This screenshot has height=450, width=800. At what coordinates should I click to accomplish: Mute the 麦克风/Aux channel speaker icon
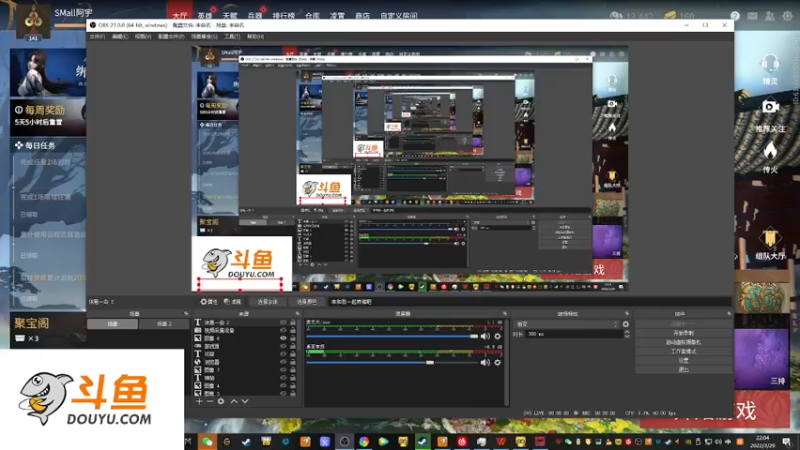point(485,336)
